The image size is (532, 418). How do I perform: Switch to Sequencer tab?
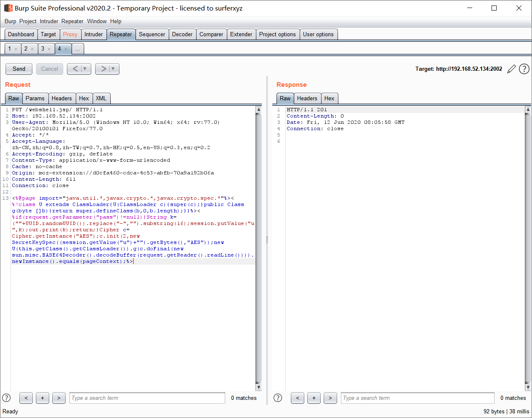point(152,35)
